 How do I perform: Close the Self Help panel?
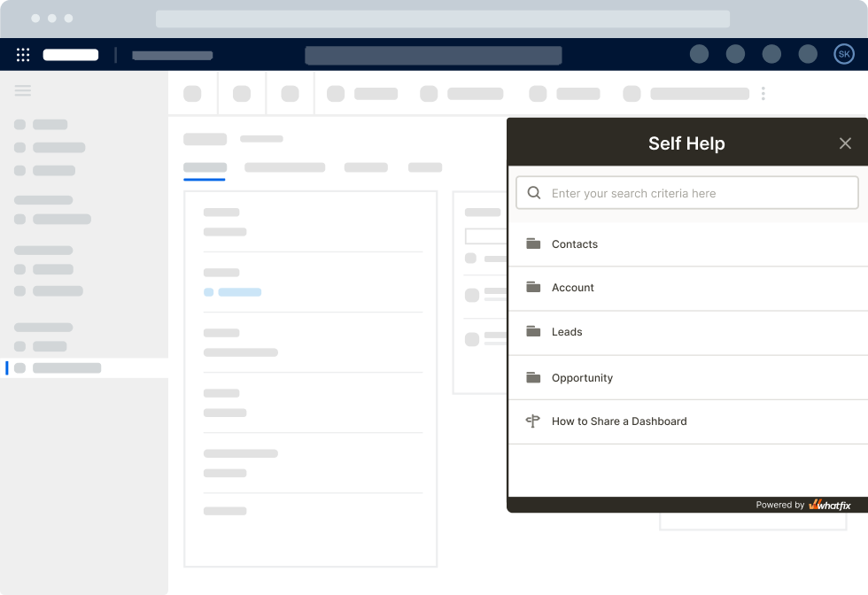tap(845, 143)
